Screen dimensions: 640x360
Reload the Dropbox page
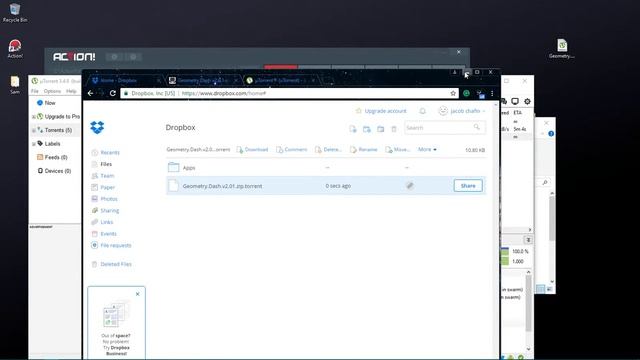pyautogui.click(x=113, y=93)
